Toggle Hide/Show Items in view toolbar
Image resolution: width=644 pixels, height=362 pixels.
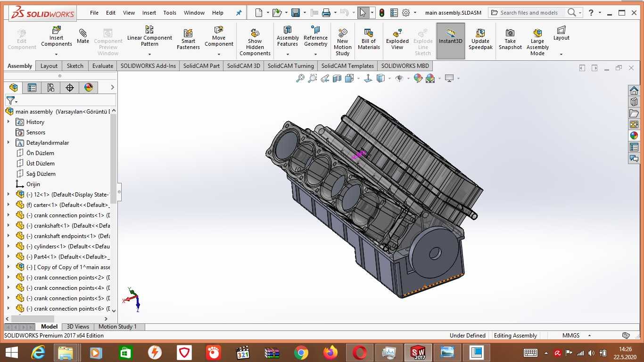click(399, 78)
